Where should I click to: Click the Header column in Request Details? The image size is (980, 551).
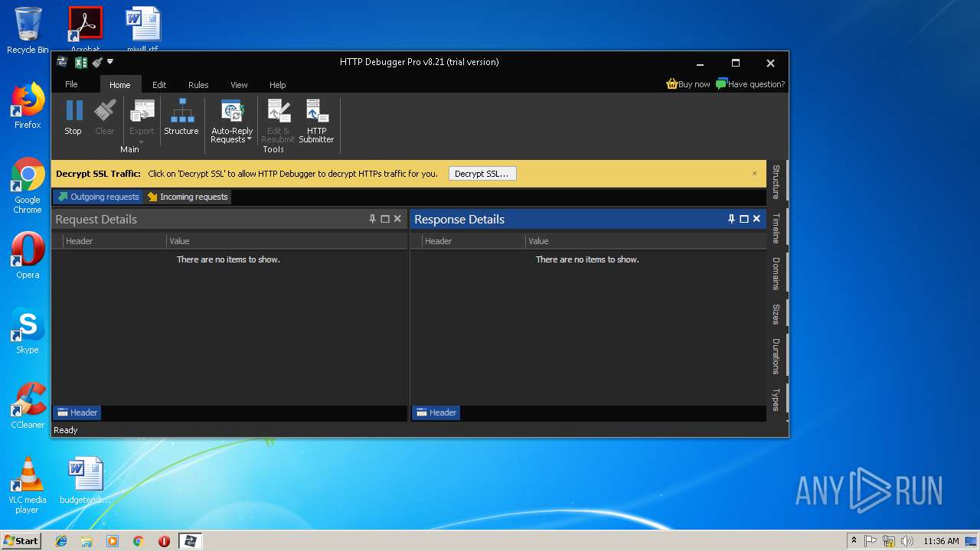click(114, 241)
